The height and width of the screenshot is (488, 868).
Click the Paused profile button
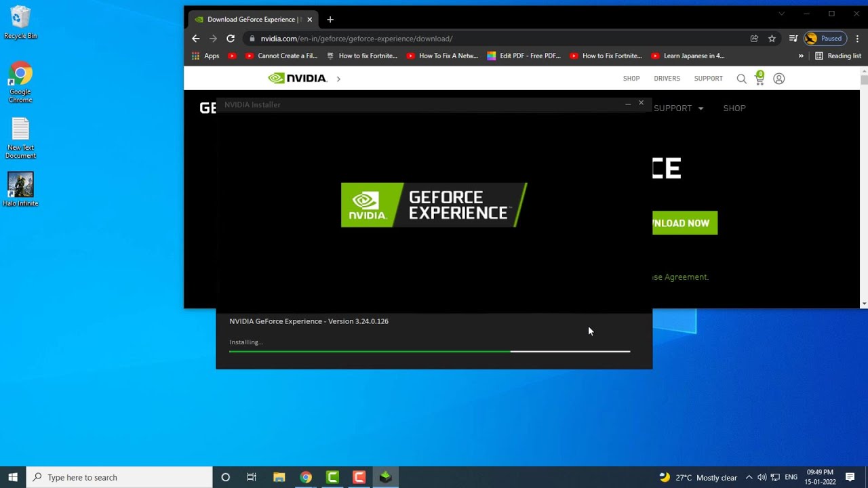tap(825, 39)
